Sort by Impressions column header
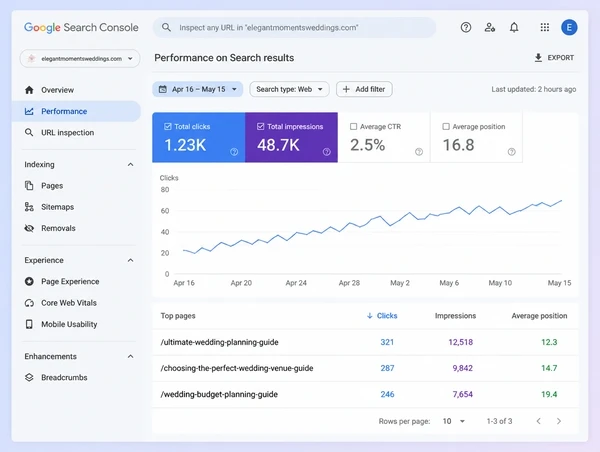This screenshot has height=452, width=600. pyautogui.click(x=455, y=316)
